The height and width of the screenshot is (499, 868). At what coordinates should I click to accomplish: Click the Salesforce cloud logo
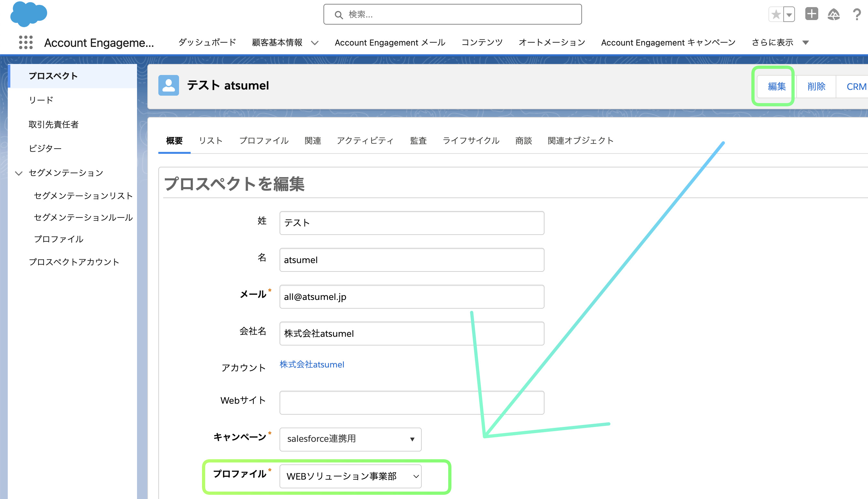29,14
